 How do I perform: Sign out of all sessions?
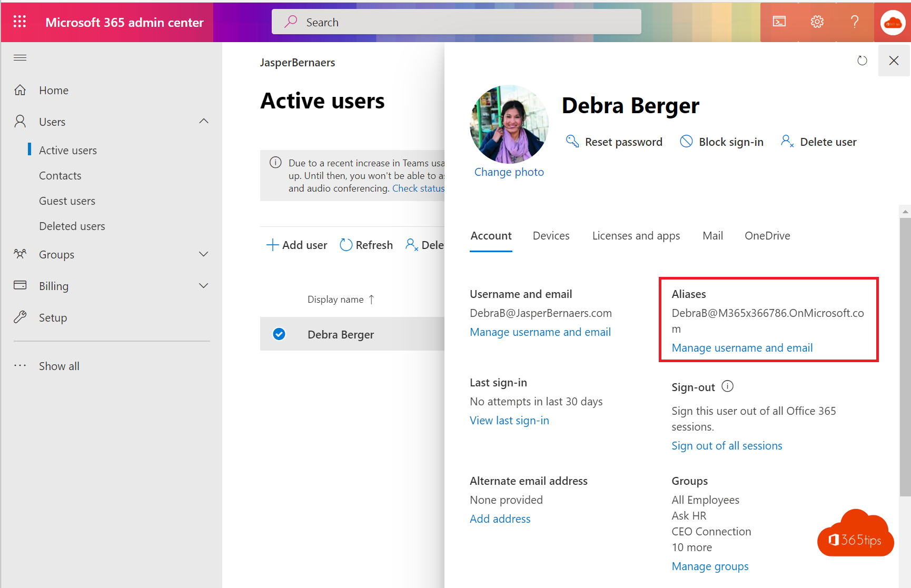tap(727, 445)
